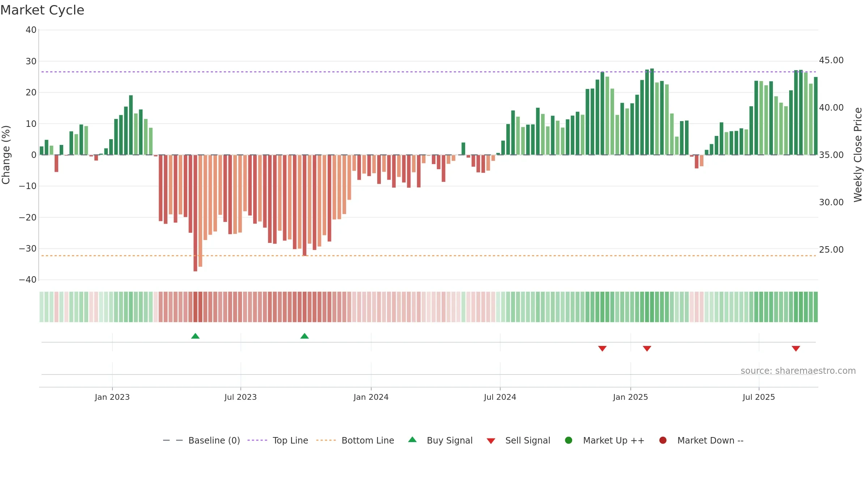Toggle Sell Signal legend entry
868x488 pixels.
[518, 440]
